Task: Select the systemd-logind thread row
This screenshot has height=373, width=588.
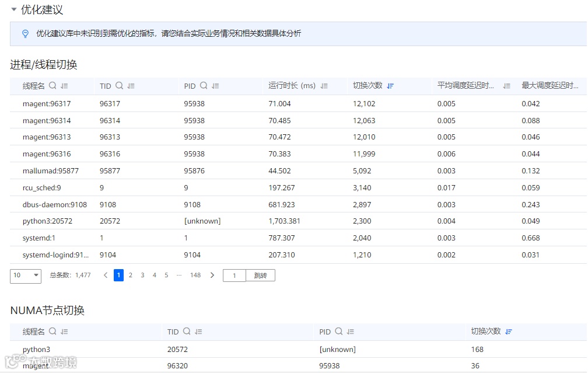Action: click(298, 255)
